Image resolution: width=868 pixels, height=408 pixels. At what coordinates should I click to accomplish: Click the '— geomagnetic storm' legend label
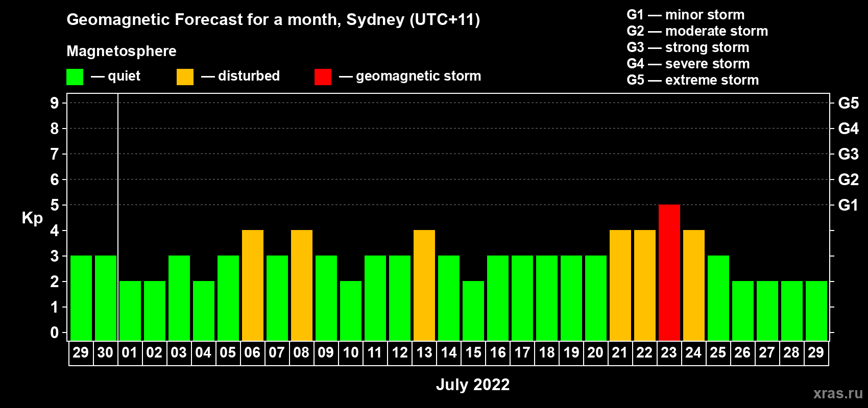410,76
